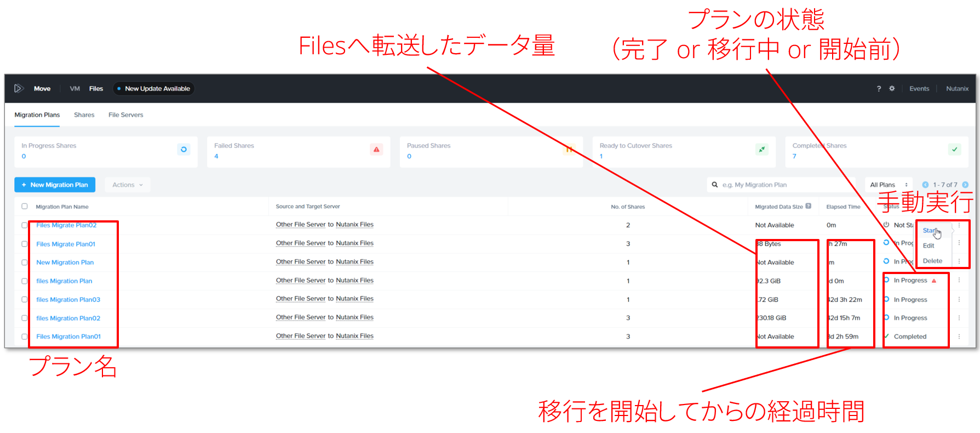The image size is (980, 433).
Task: Open kebab menu for files Migration Plan02
Action: [959, 318]
